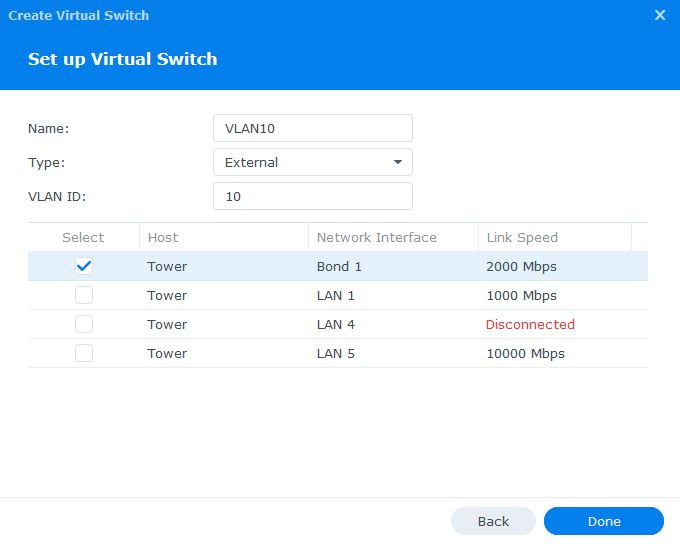Click the Name field containing VLAN10
The height and width of the screenshot is (544, 680).
(x=312, y=128)
